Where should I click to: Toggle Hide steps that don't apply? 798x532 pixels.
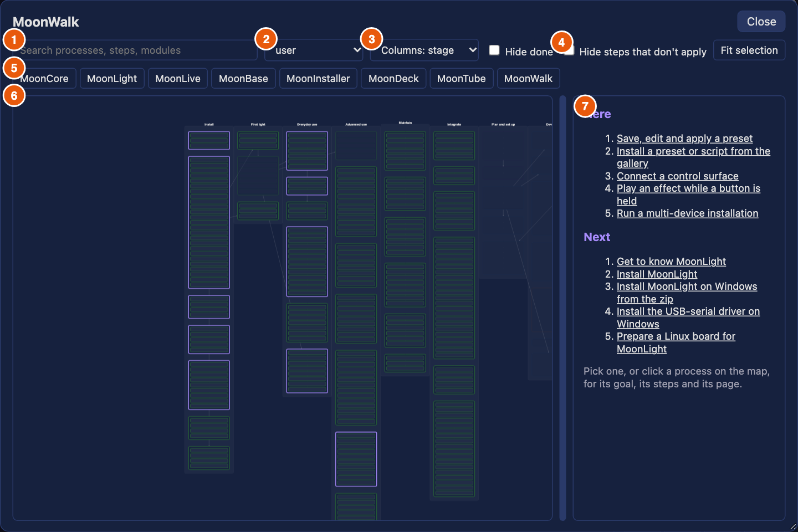[569, 50]
